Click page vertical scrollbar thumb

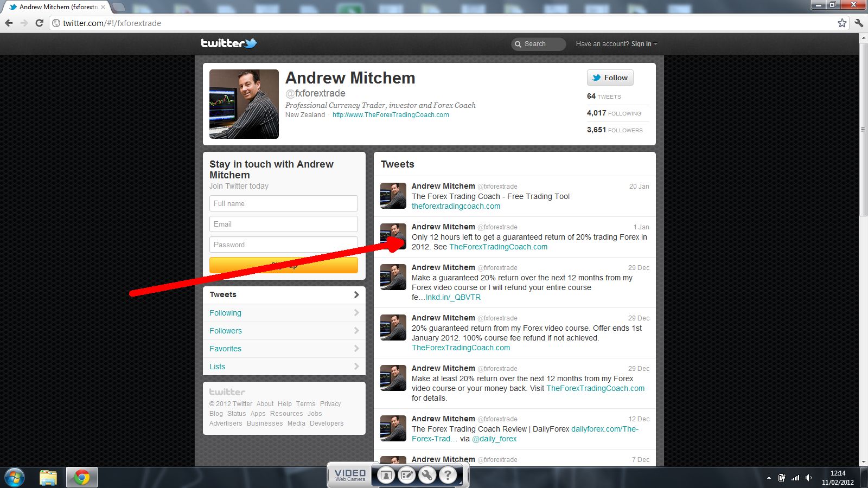[x=863, y=130]
